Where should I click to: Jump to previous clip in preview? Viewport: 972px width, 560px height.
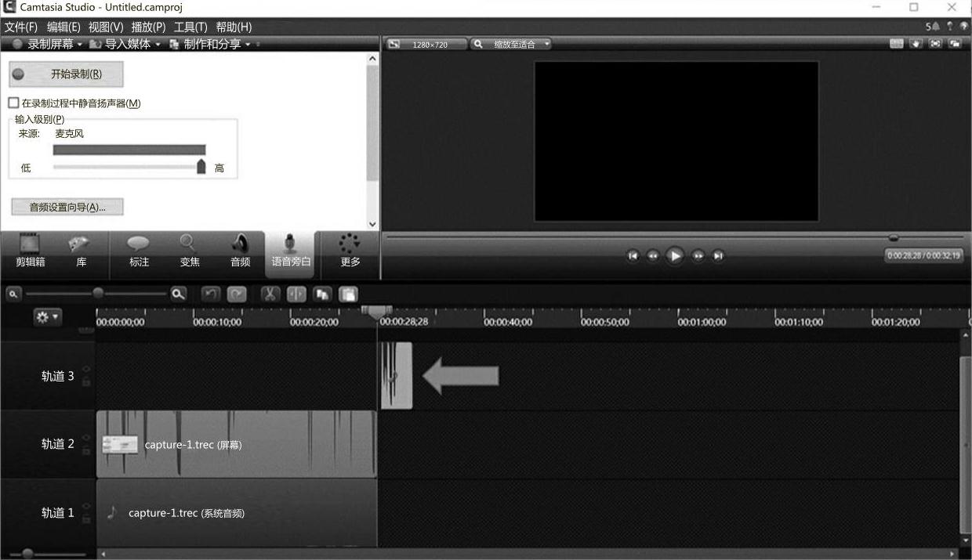pyautogui.click(x=633, y=256)
